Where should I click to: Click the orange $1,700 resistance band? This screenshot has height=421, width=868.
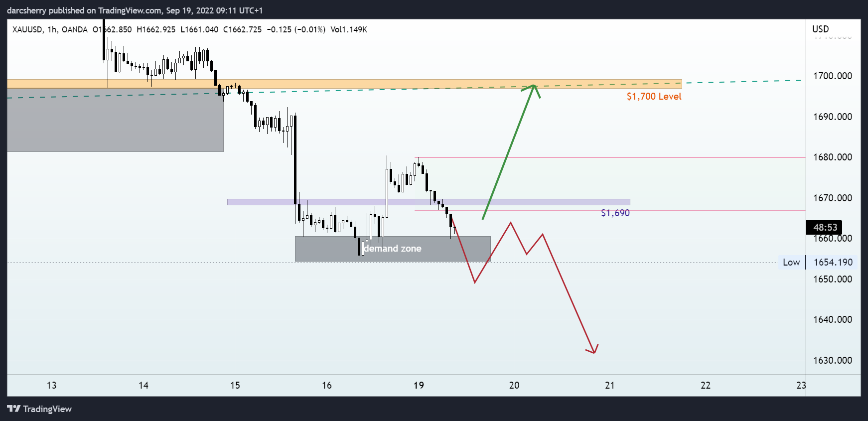[x=344, y=84]
